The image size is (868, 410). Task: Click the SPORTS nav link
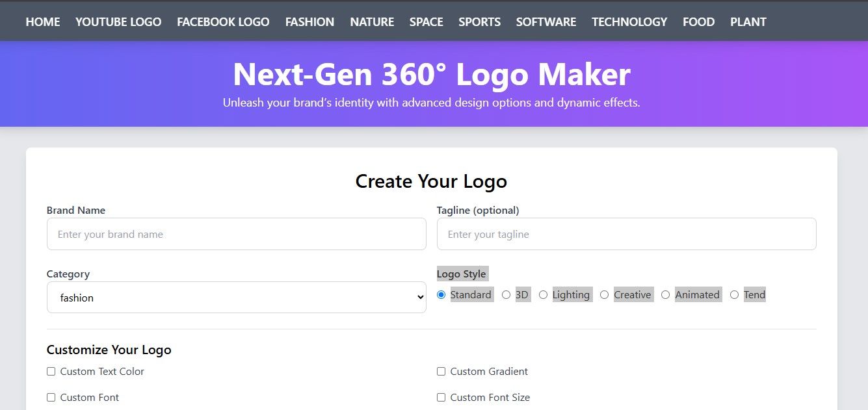[x=479, y=22]
